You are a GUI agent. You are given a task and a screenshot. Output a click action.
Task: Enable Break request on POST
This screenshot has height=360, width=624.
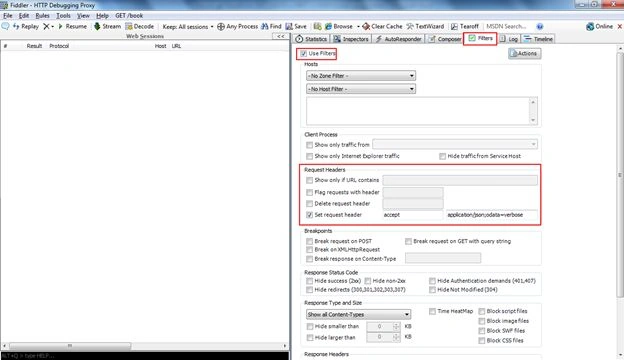pos(309,241)
